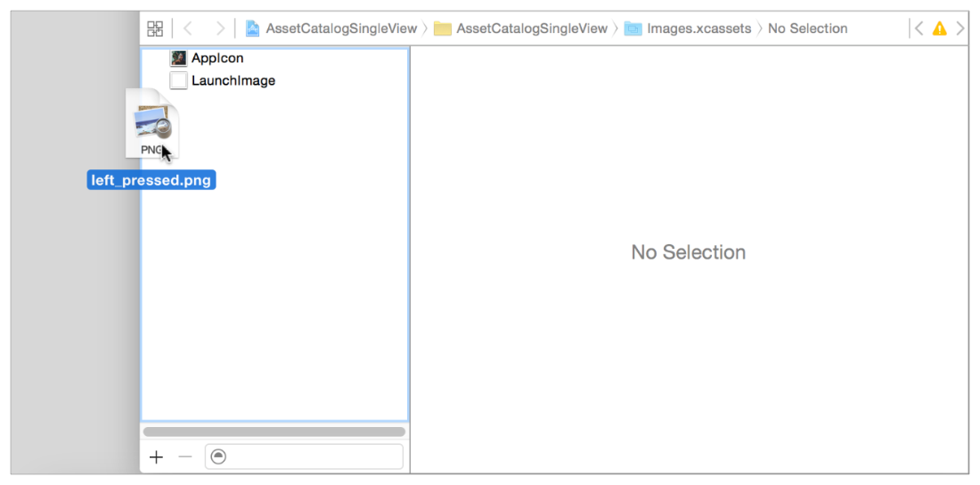Click the LaunchImage blank thumbnail
This screenshot has height=485, width=980.
point(178,81)
